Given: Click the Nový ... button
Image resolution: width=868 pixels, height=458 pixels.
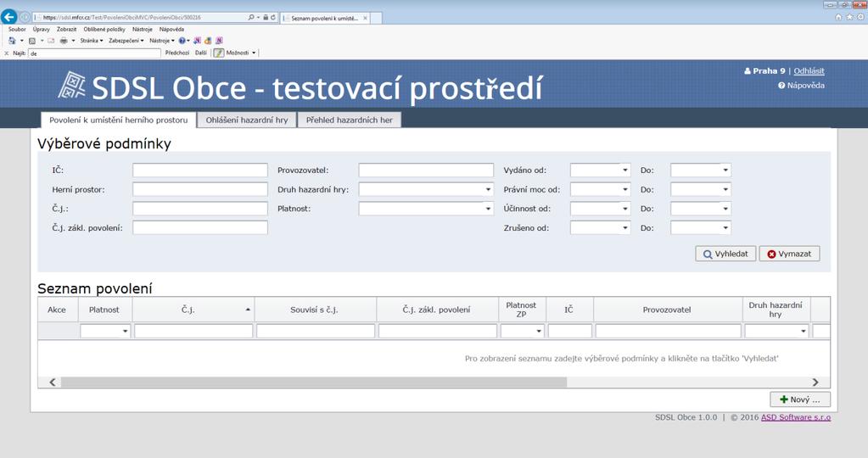Looking at the screenshot, I should coord(800,399).
